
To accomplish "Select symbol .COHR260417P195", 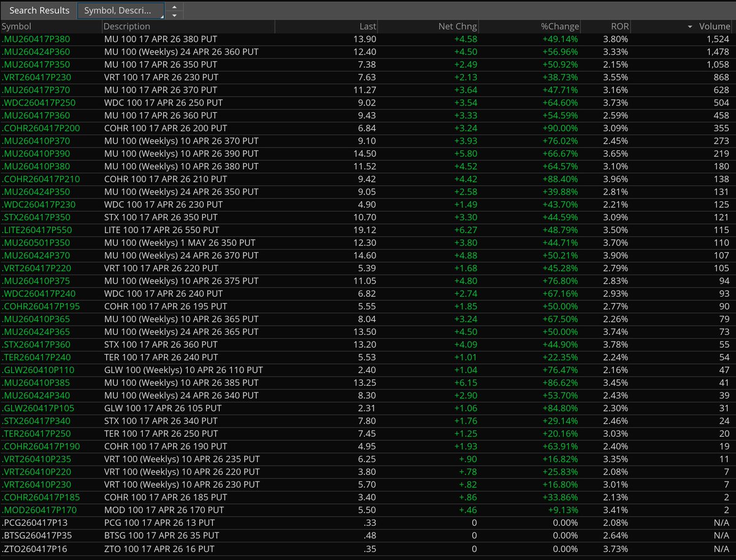I will [x=40, y=306].
